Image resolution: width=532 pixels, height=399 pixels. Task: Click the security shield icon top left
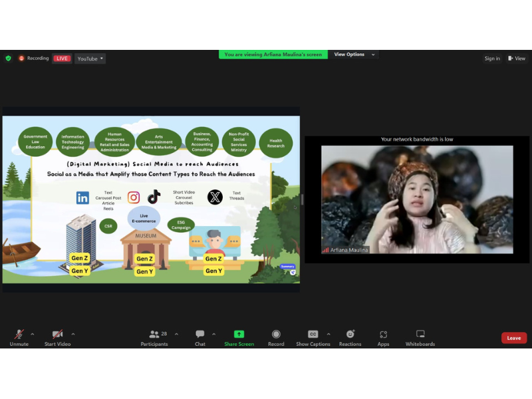8,59
